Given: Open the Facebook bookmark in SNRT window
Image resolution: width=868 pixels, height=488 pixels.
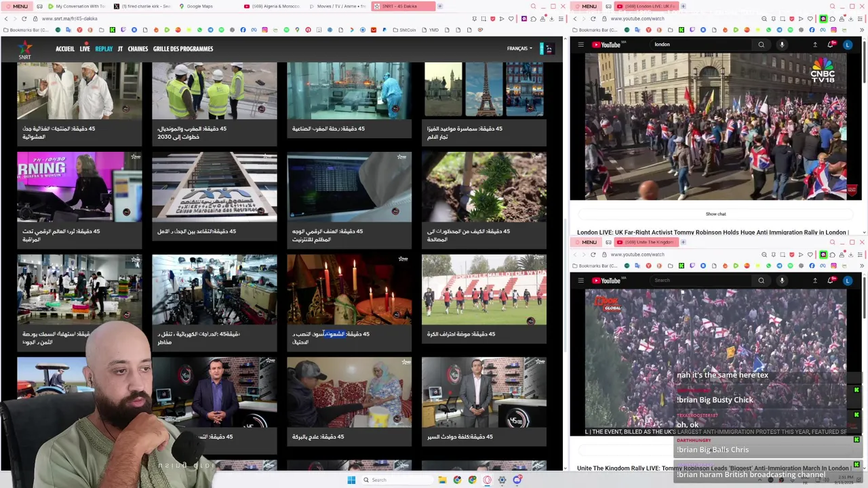Looking at the screenshot, I should (243, 30).
